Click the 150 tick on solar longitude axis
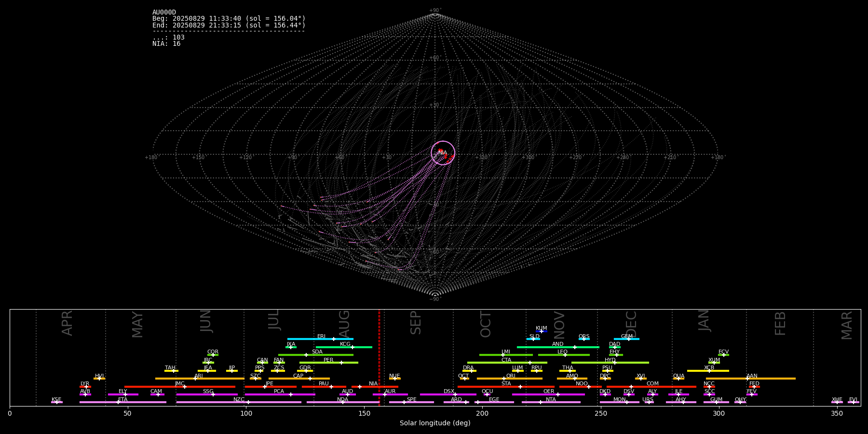This screenshot has width=868, height=434. click(364, 414)
